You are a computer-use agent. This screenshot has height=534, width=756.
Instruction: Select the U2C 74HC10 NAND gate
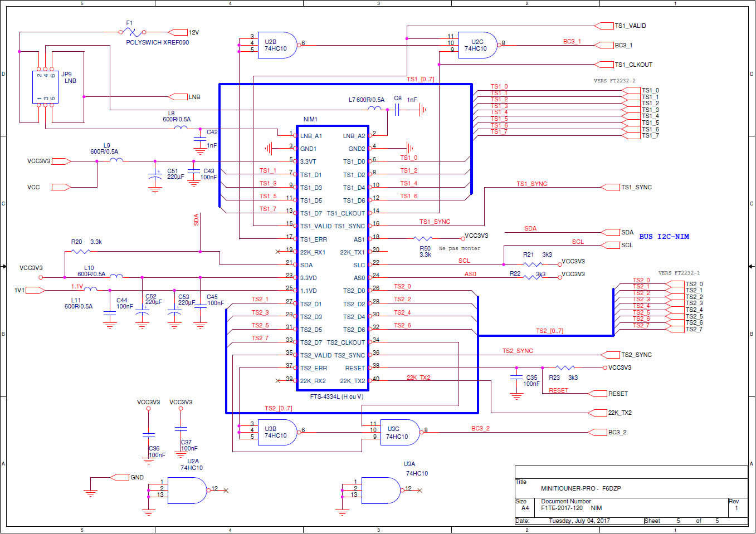477,45
